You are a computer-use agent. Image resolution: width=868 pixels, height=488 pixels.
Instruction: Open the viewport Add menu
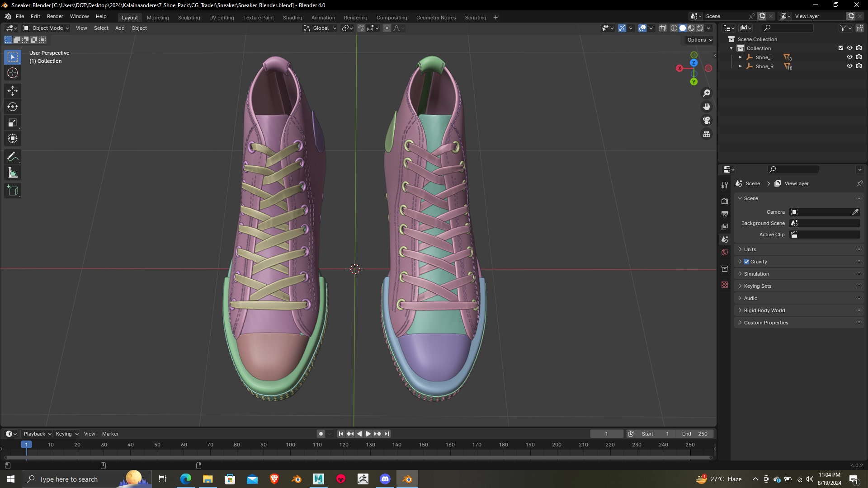coord(120,28)
